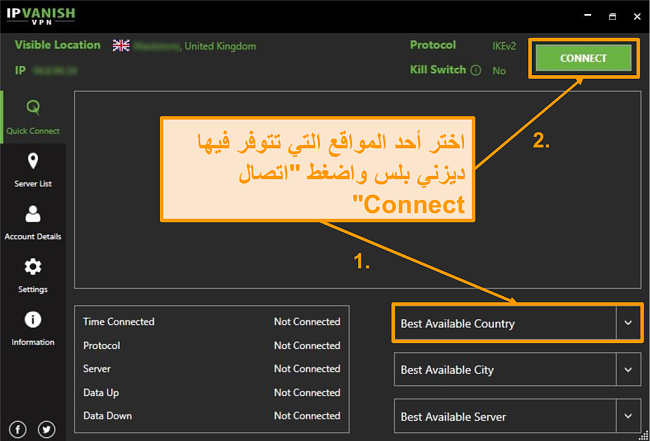Click the Server row label
The width and height of the screenshot is (650, 441).
97,368
